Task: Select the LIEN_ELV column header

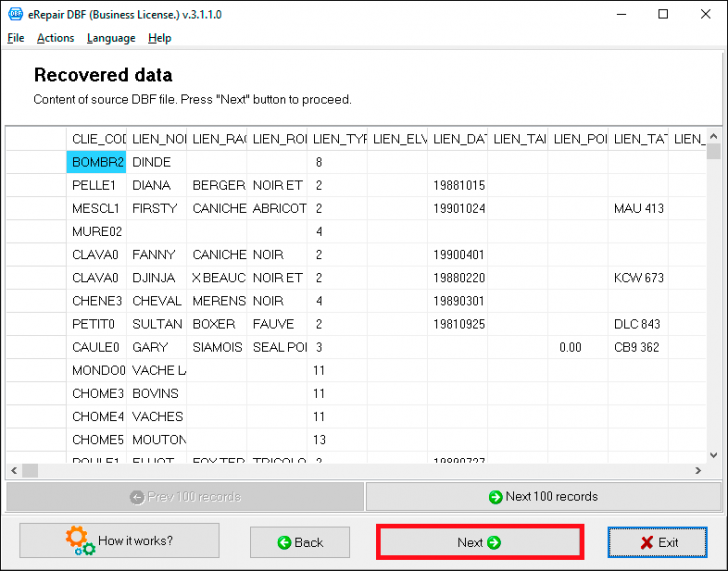Action: (x=398, y=139)
